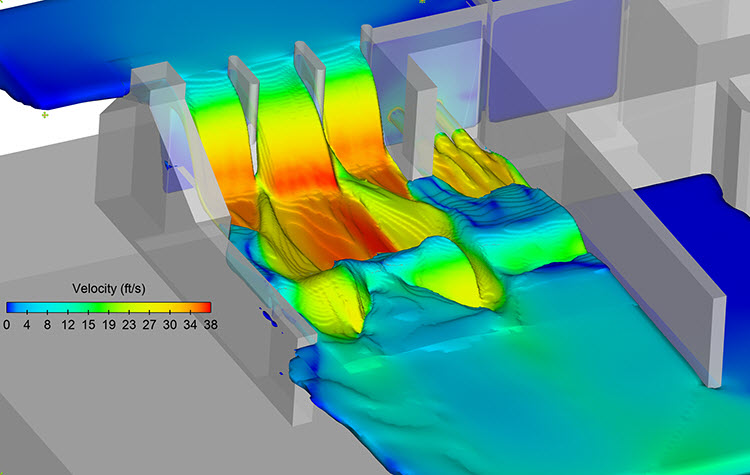
Task: Click the small dark blue splash blobs near left wall
Action: pyautogui.click(x=269, y=318)
